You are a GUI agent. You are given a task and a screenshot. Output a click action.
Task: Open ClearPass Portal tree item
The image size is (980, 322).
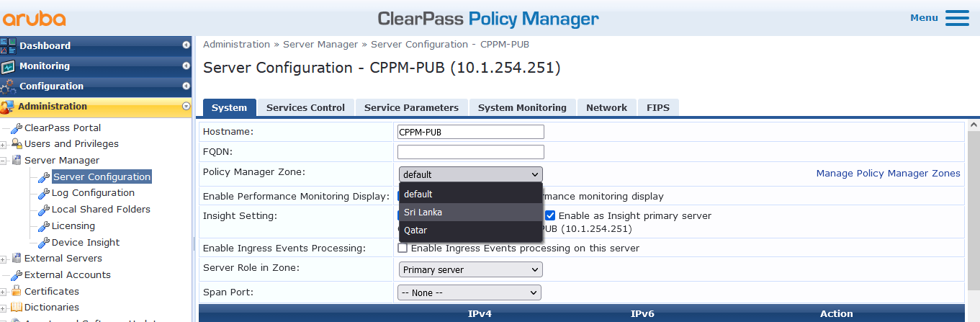pos(63,128)
